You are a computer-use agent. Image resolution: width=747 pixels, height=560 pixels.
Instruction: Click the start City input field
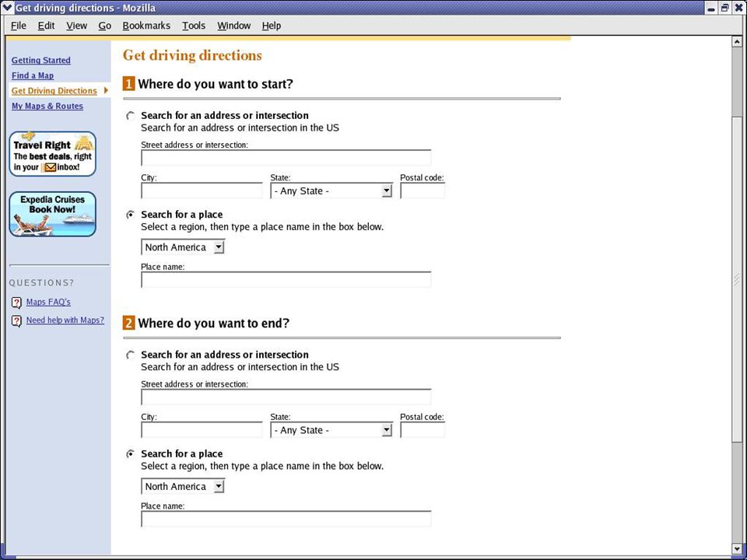click(x=202, y=191)
